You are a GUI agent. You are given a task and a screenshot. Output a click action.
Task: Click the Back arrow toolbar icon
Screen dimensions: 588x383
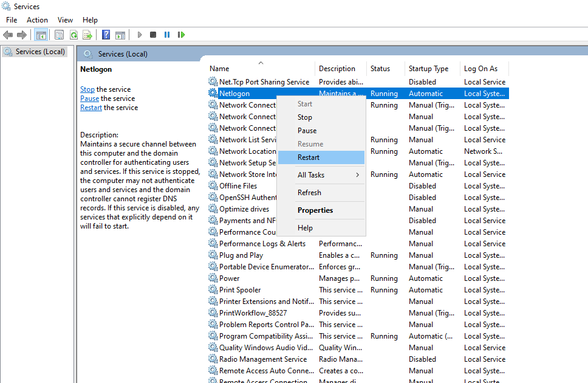(x=8, y=35)
